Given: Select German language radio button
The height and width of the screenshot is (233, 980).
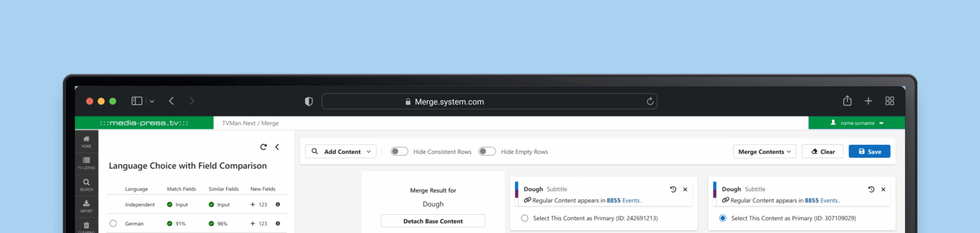Looking at the screenshot, I should click(113, 223).
